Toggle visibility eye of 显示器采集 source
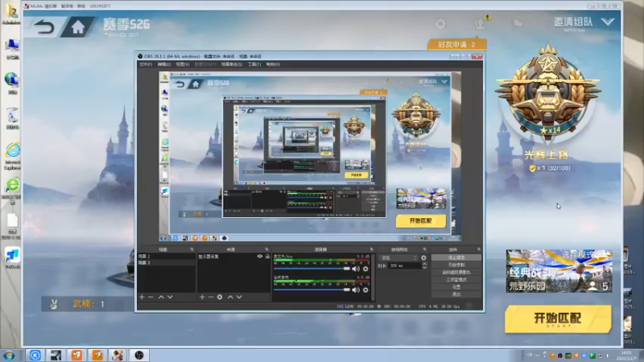This screenshot has height=362, width=644. [x=259, y=257]
